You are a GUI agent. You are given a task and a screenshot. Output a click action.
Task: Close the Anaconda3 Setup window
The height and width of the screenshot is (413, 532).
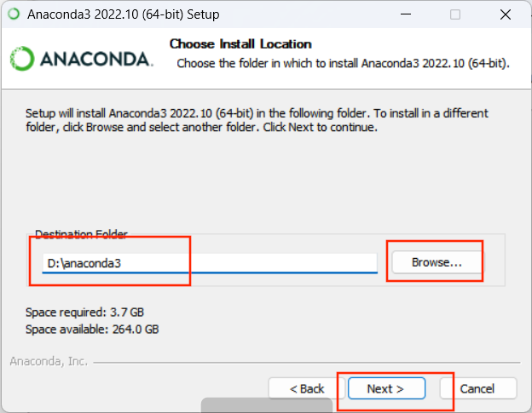click(506, 14)
